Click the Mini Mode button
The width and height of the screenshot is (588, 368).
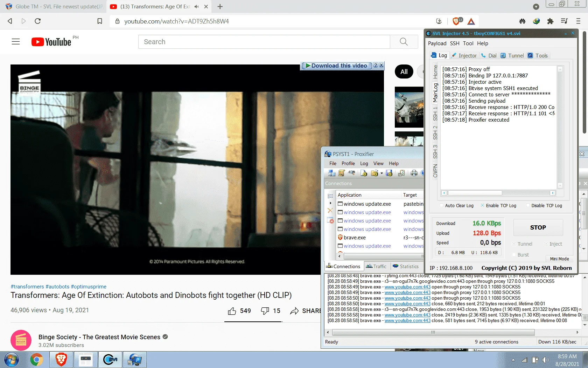click(559, 259)
